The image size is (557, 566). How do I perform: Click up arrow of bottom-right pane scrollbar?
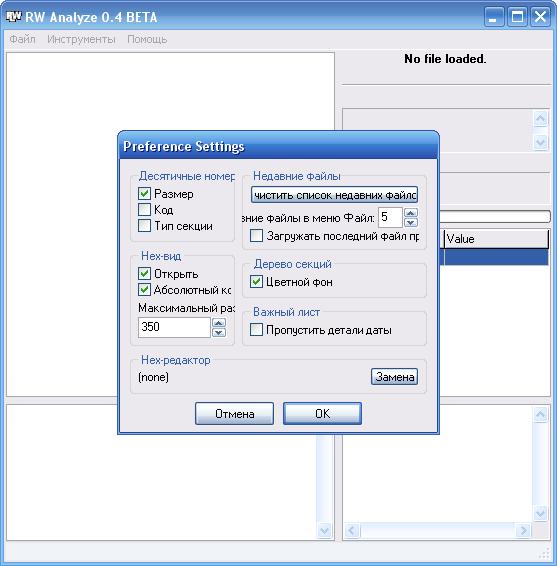[x=540, y=414]
